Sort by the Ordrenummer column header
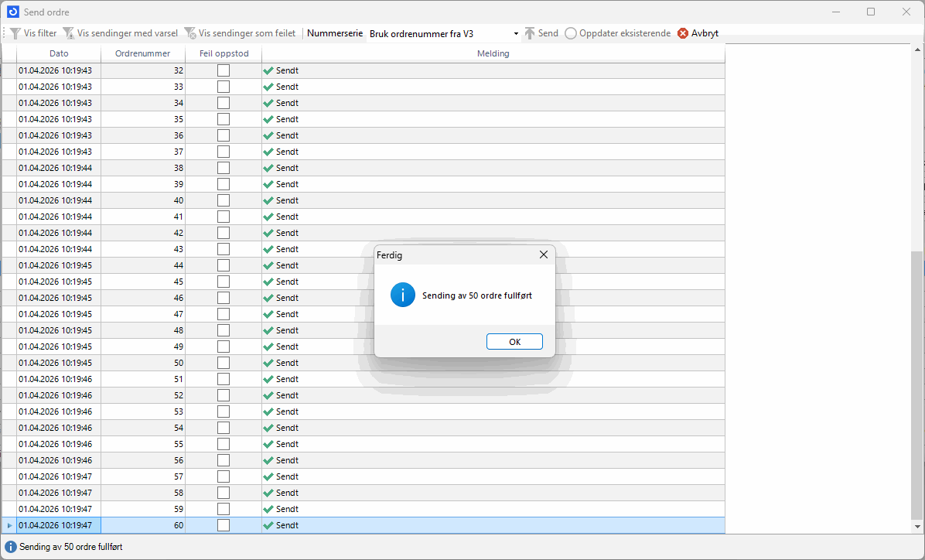This screenshot has width=925, height=560. 142,53
